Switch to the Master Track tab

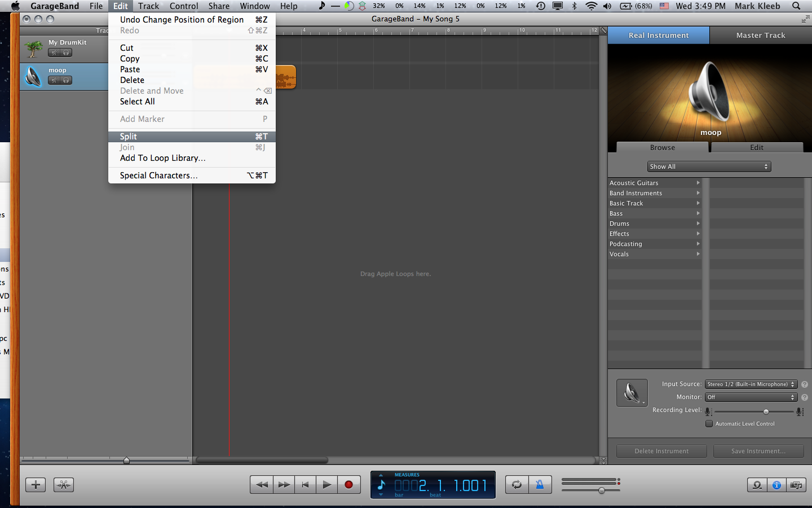pyautogui.click(x=761, y=35)
